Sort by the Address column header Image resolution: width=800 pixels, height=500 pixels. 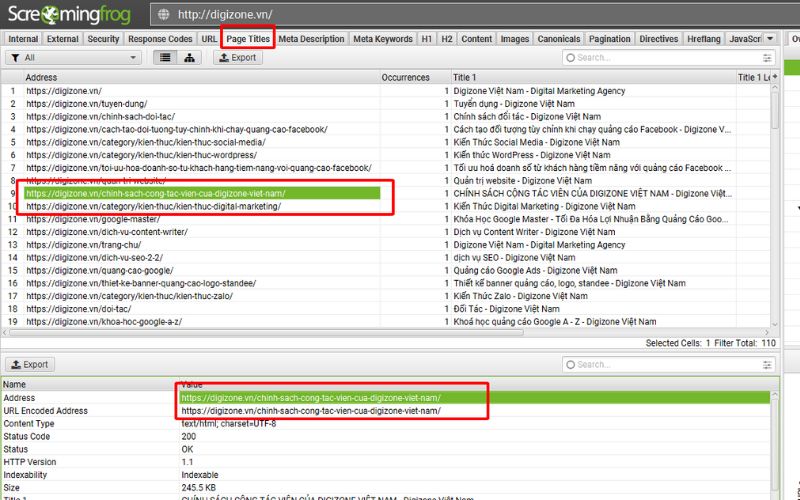(x=202, y=78)
